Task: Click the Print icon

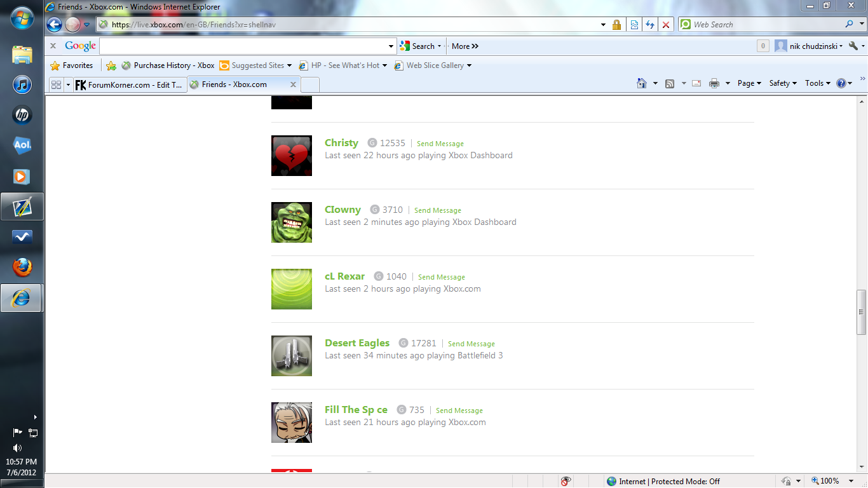Action: [x=714, y=83]
